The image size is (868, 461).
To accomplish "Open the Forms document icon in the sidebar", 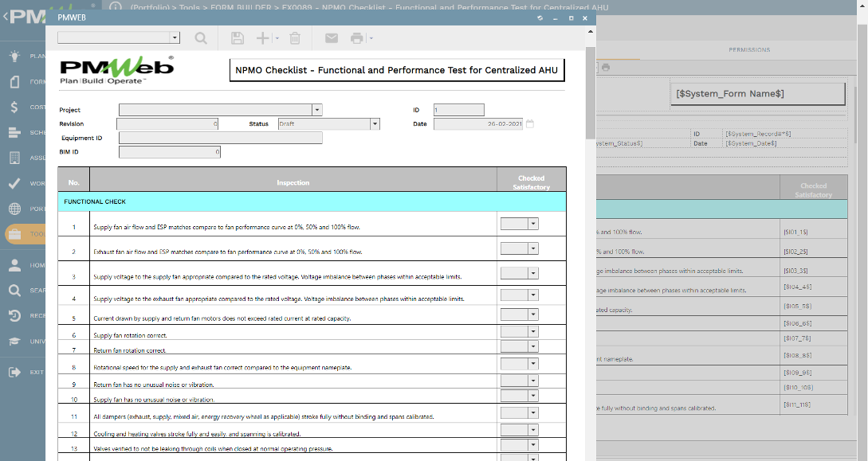I will pyautogui.click(x=15, y=81).
